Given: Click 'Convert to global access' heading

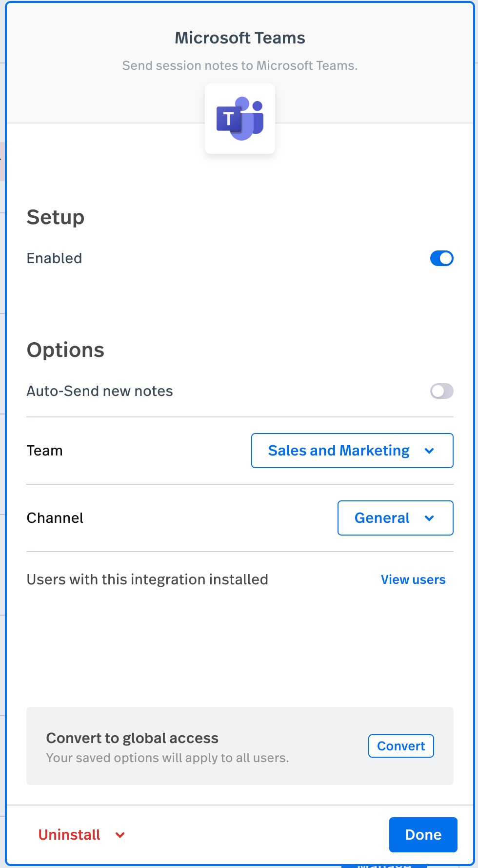Looking at the screenshot, I should pos(132,738).
